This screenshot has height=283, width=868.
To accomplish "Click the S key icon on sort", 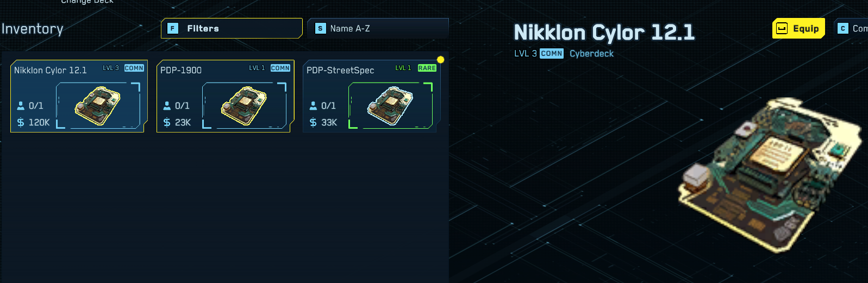I will pyautogui.click(x=320, y=28).
